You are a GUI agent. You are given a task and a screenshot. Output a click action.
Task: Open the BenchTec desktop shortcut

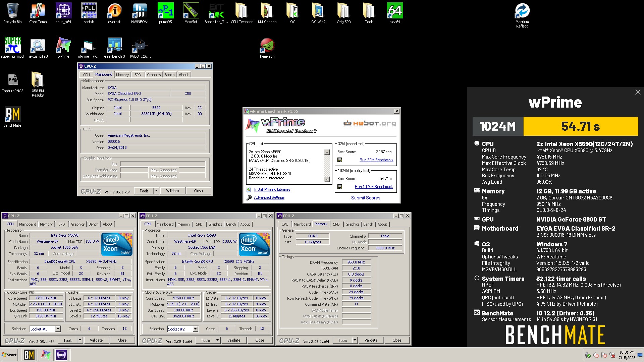(216, 13)
